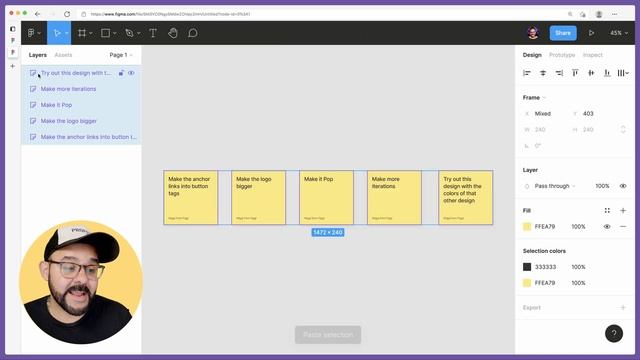640x360 pixels.
Task: Toggle lock on first layer
Action: pos(121,73)
